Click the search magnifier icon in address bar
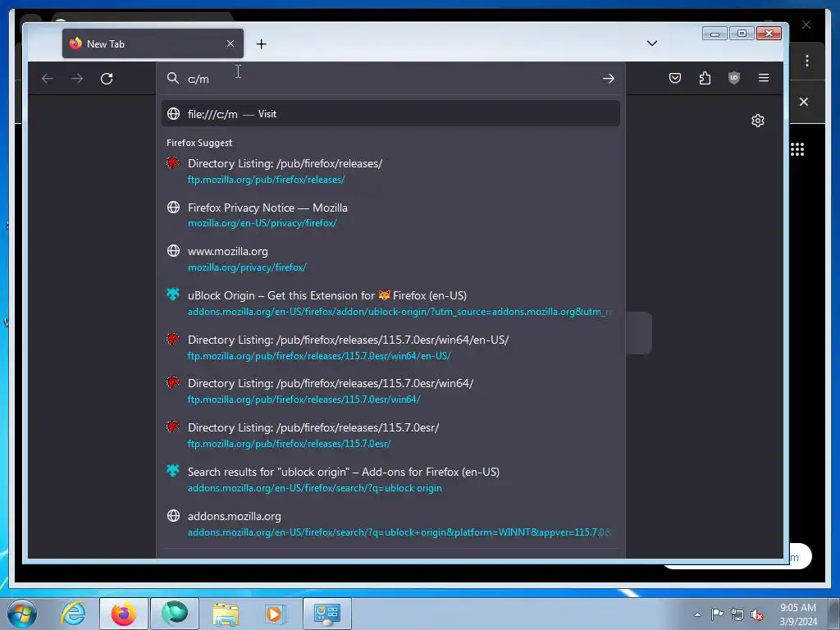Image resolution: width=840 pixels, height=630 pixels. pyautogui.click(x=172, y=78)
